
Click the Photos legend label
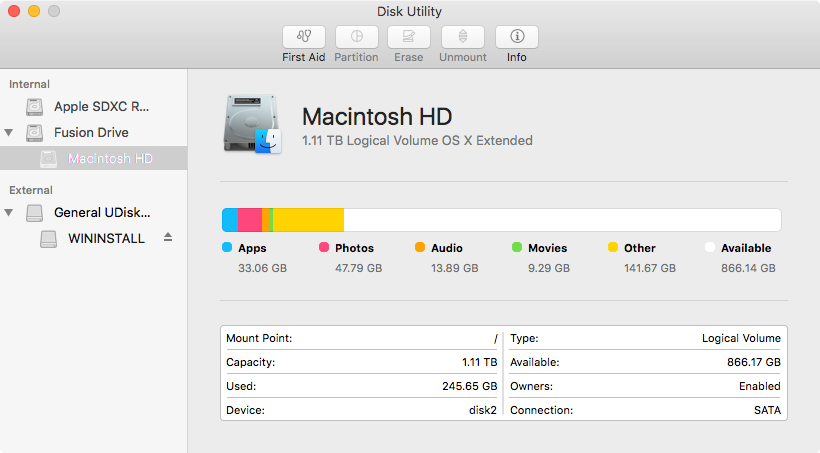355,248
